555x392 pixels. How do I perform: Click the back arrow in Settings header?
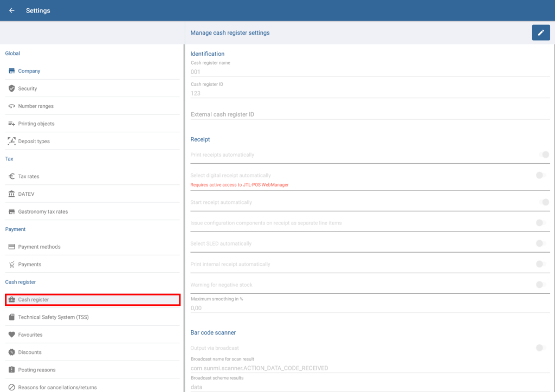[12, 11]
